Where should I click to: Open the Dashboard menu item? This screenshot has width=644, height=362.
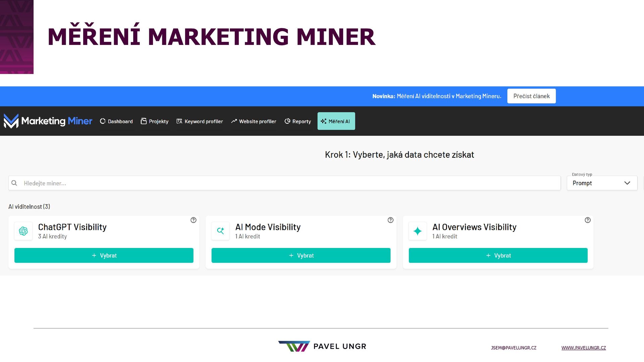coord(116,121)
